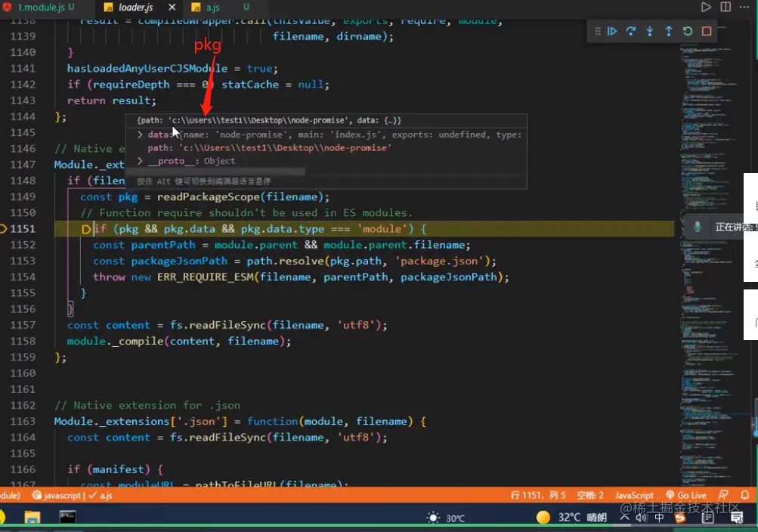Viewport: 758px width, 532px height.
Task: Click the volume icon in system tray
Action: tap(642, 518)
